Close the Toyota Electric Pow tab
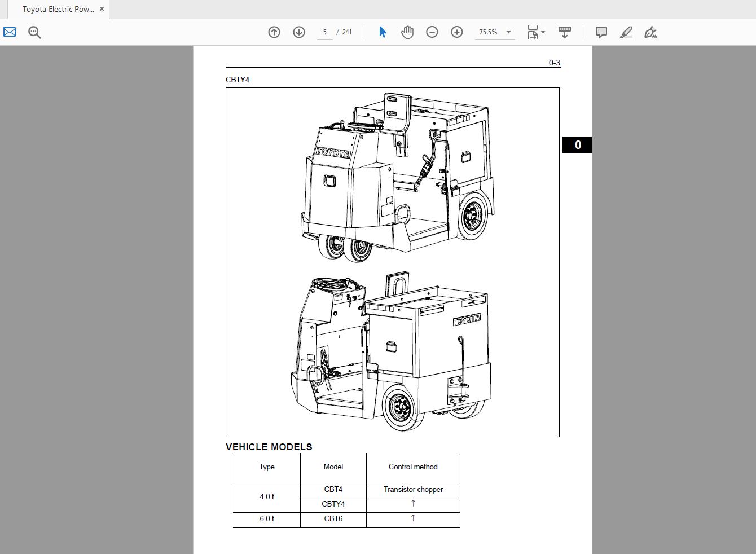The image size is (756, 554). [x=102, y=9]
